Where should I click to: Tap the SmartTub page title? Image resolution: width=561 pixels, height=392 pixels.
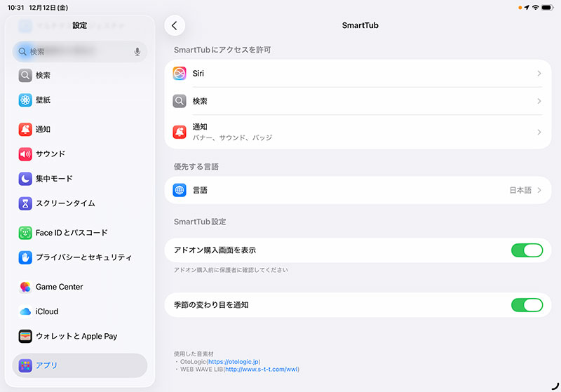pyautogui.click(x=360, y=25)
